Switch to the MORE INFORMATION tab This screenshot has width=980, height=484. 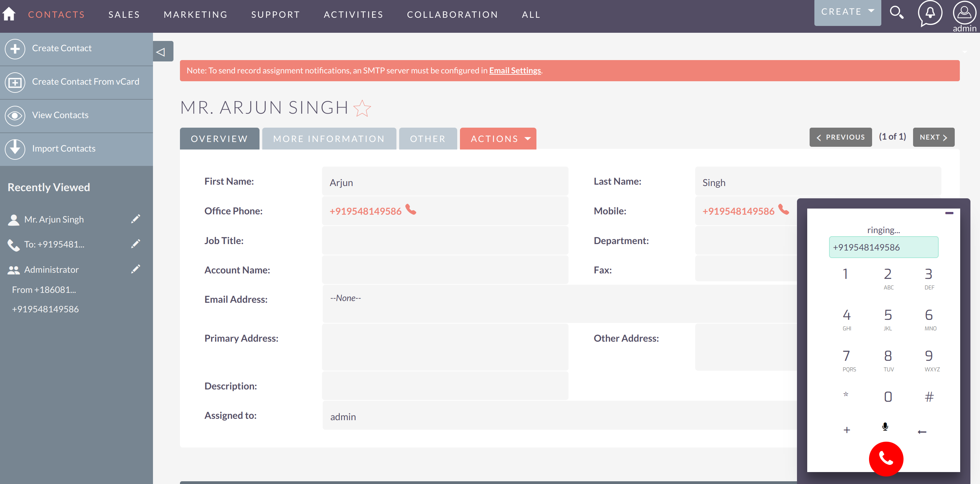tap(329, 138)
